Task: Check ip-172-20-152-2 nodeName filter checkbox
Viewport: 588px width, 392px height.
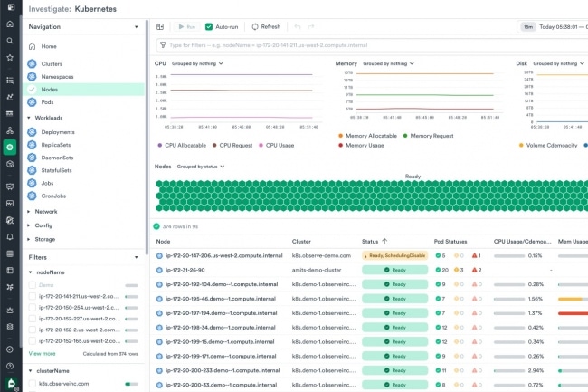Action: (33, 330)
